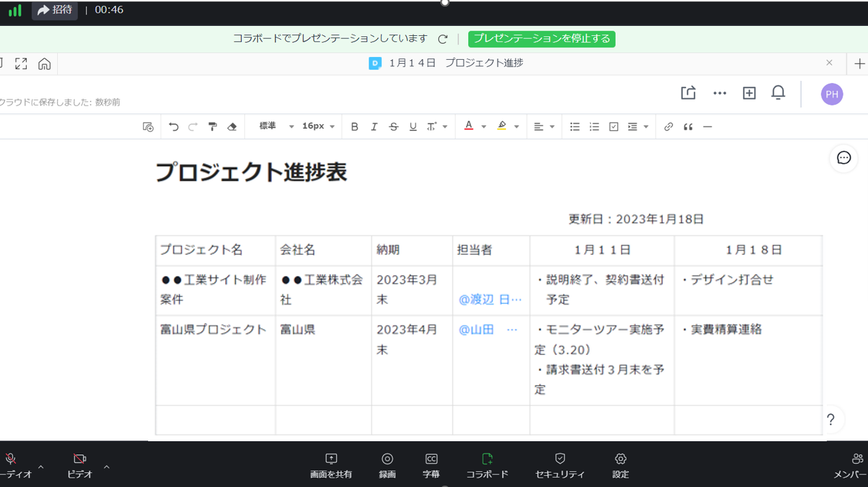
Task: Insert a hyperlink with link icon
Action: click(x=668, y=127)
